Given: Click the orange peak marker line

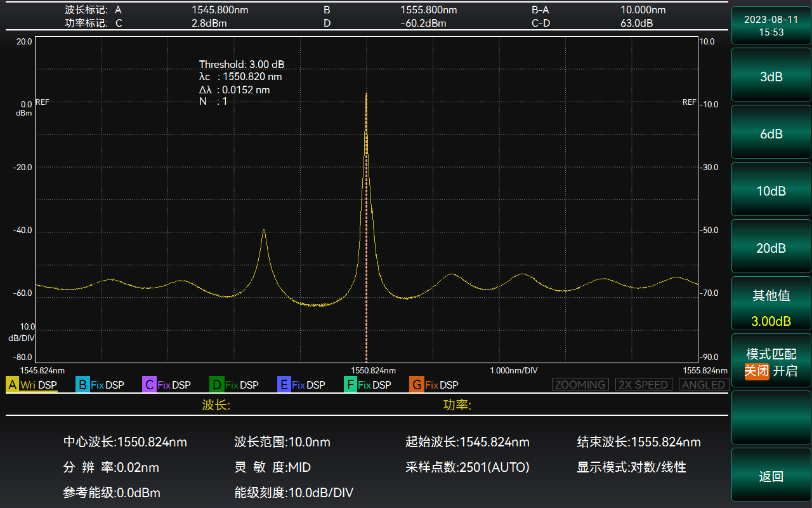Looking at the screenshot, I should click(x=366, y=254).
